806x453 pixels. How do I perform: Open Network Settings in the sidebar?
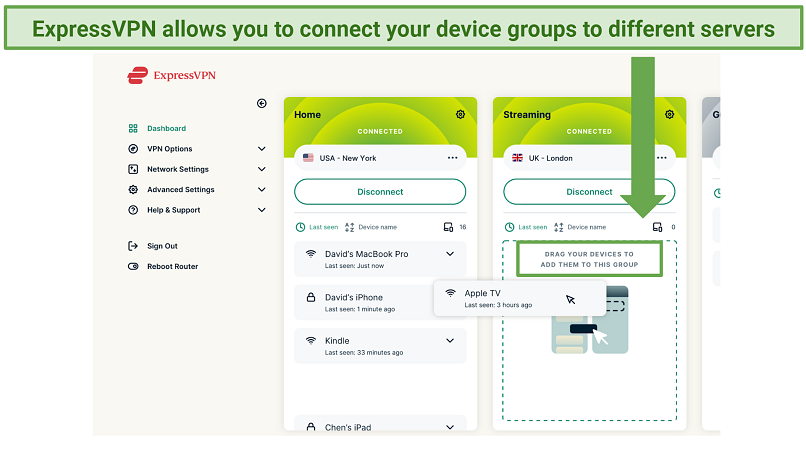[178, 169]
